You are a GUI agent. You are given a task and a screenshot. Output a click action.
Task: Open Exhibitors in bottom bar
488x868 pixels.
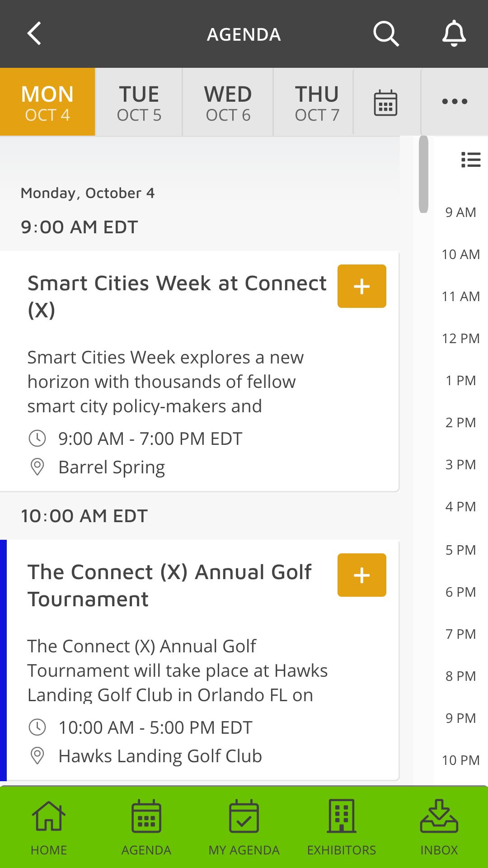tap(342, 827)
